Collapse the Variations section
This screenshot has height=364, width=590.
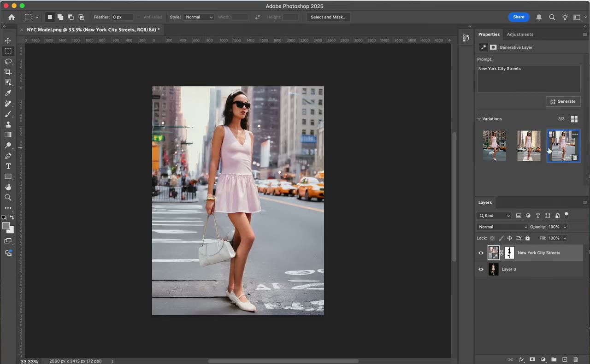tap(479, 119)
